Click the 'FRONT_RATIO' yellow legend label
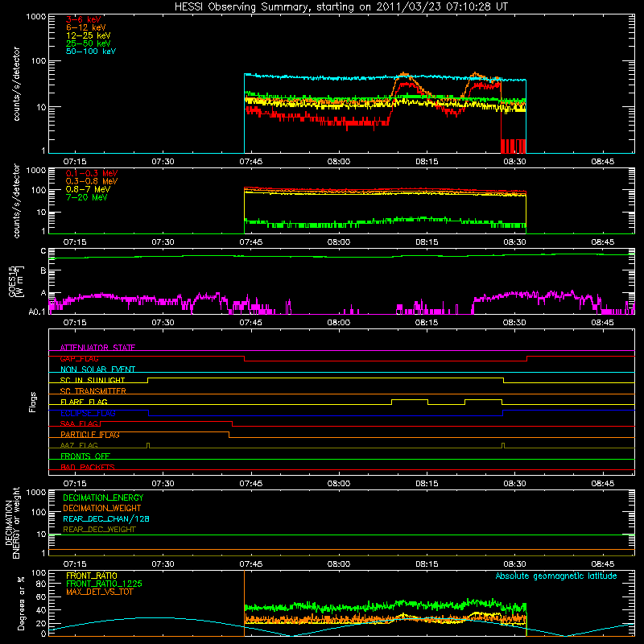Image resolution: width=644 pixels, height=644 pixels. [92, 576]
